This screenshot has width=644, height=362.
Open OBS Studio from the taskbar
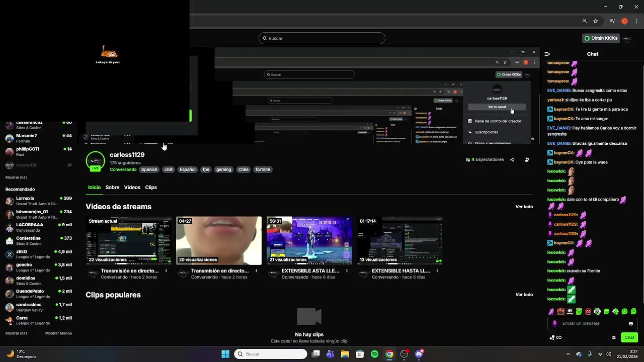click(404, 354)
